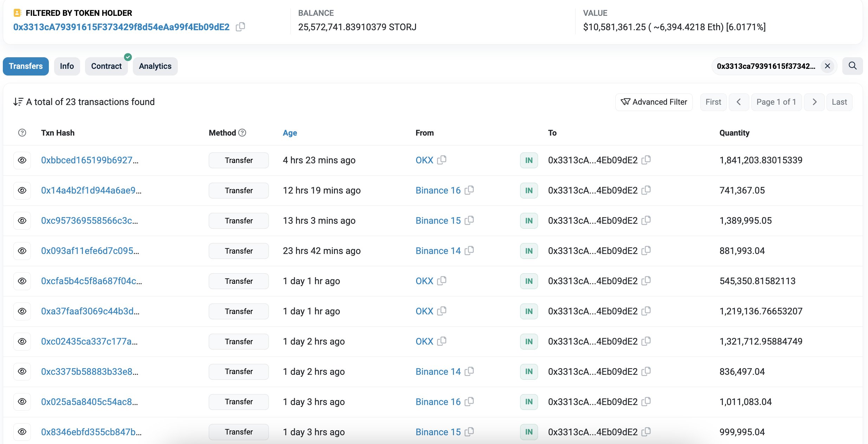Image resolution: width=868 pixels, height=444 pixels.
Task: Click the help icon next to Method
Action: 242,133
